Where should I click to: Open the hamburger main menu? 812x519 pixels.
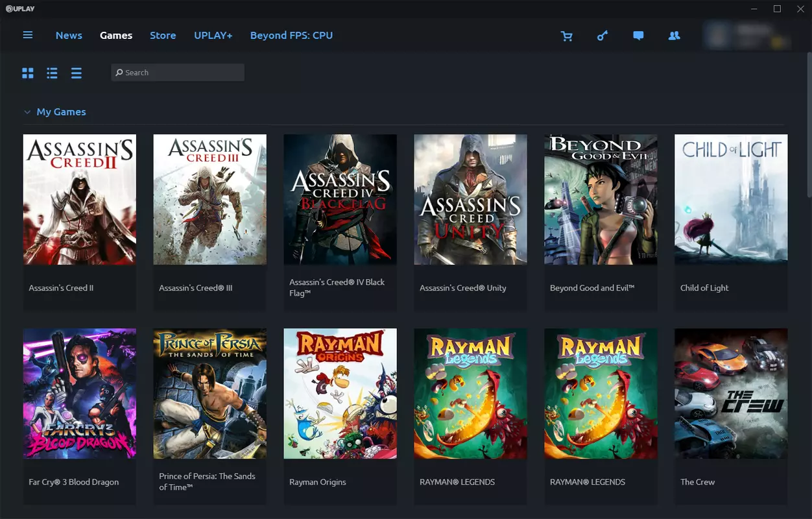click(28, 35)
